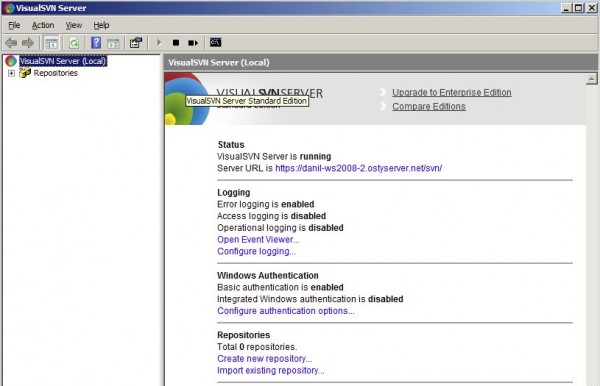The height and width of the screenshot is (386, 600).
Task: Click 'Operational logging is disabled' text
Action: coord(280,228)
